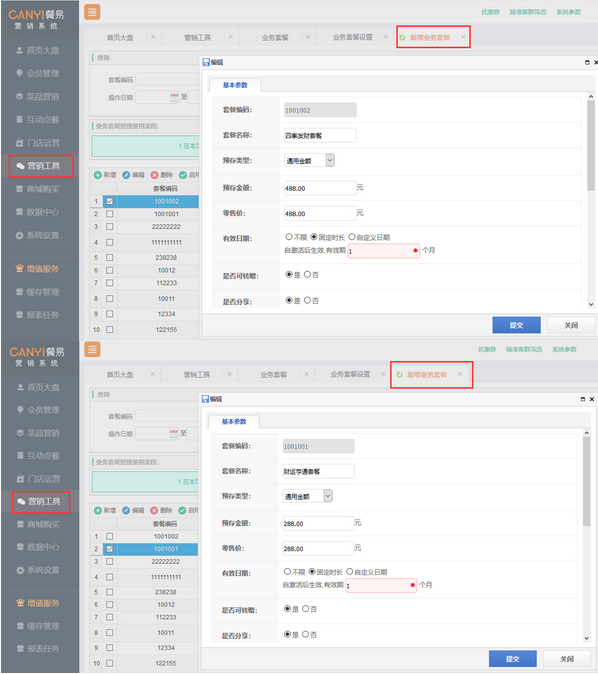598x674 pixels.
Task: Switch to the 业务套餐设置 tab in the upper tab bar
Action: (x=353, y=37)
